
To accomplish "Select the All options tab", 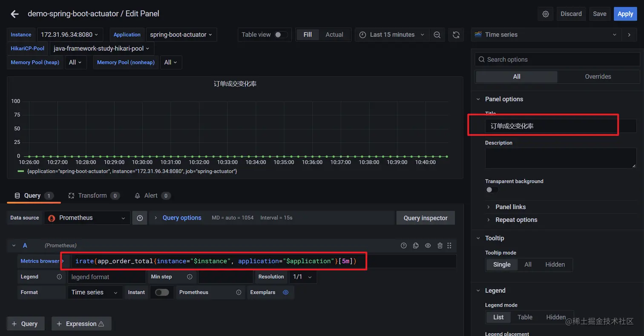I will click(x=517, y=77).
